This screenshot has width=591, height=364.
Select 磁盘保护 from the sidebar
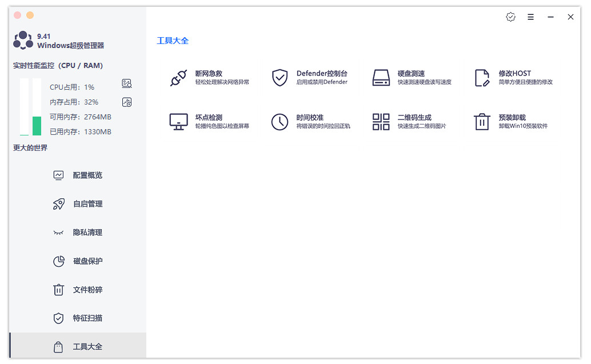tap(74, 261)
